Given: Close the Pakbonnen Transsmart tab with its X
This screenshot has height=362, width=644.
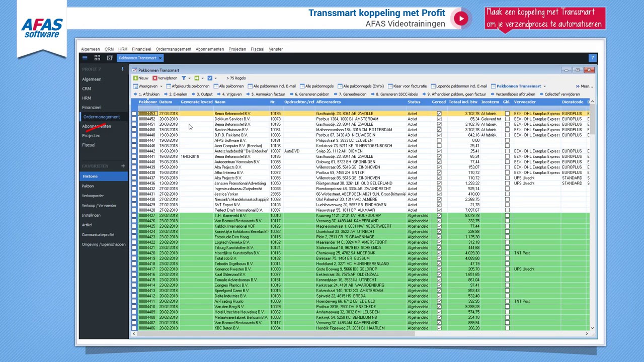Looking at the screenshot, I should [x=160, y=58].
